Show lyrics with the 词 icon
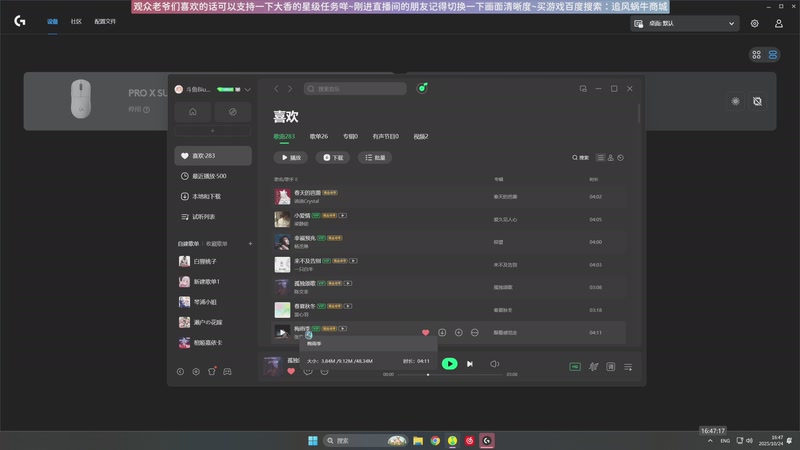Screen dimensions: 800x450 (611, 367)
